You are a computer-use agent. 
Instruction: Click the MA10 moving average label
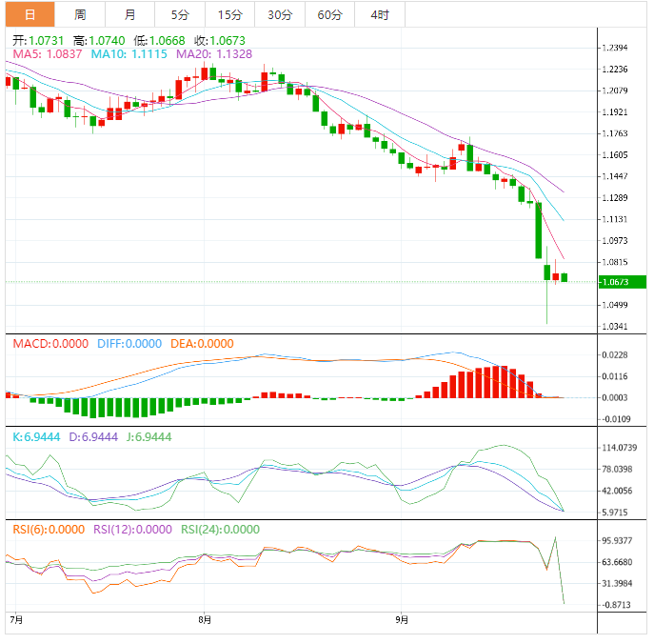129,54
